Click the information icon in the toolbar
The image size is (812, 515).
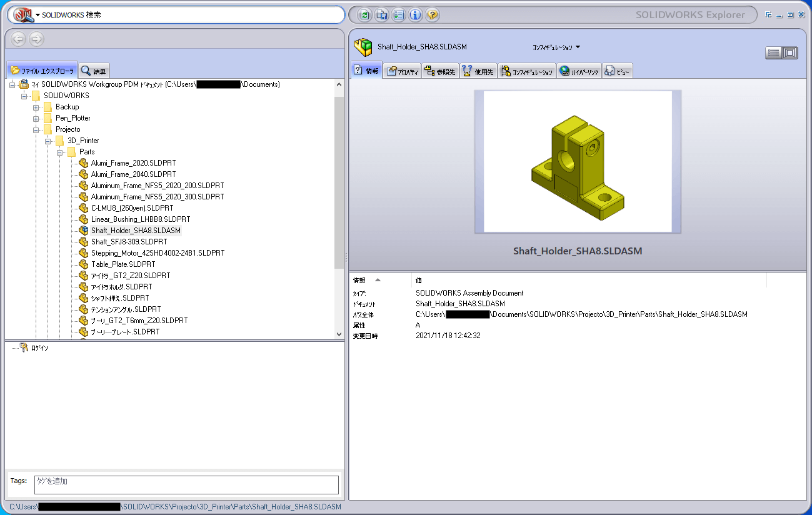tap(415, 14)
